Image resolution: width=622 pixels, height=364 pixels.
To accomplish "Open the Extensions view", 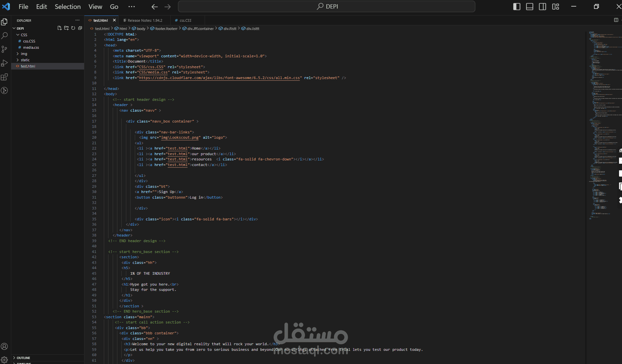I will point(5,77).
